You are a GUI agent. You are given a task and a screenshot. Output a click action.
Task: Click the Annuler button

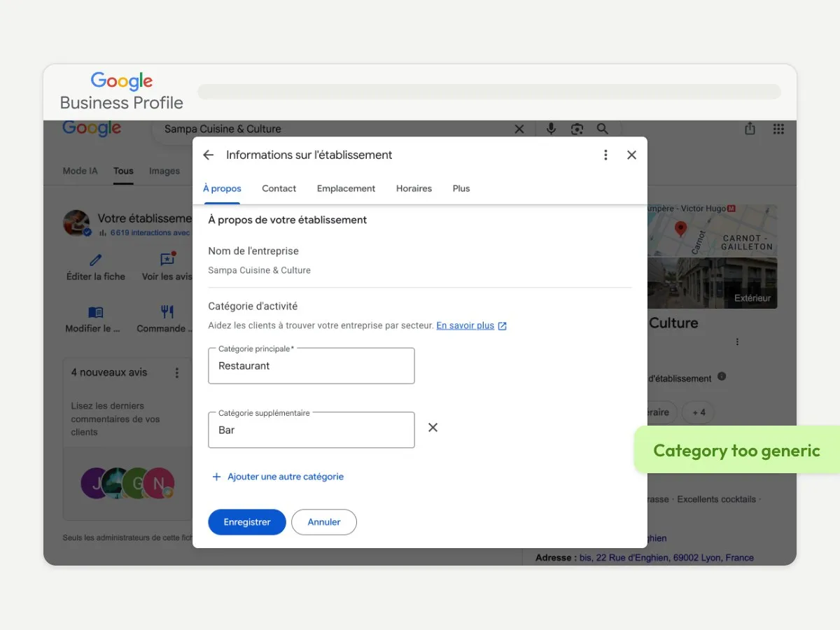[x=324, y=522]
